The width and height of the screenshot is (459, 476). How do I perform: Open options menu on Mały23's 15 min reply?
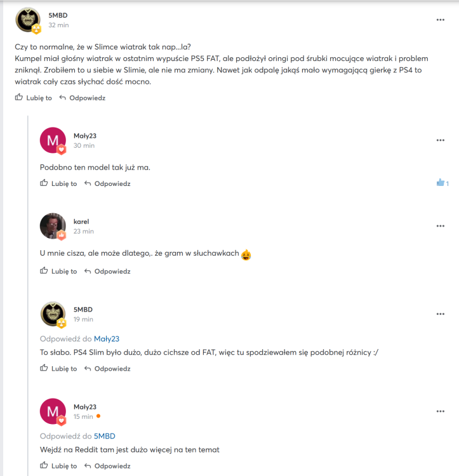(x=440, y=411)
